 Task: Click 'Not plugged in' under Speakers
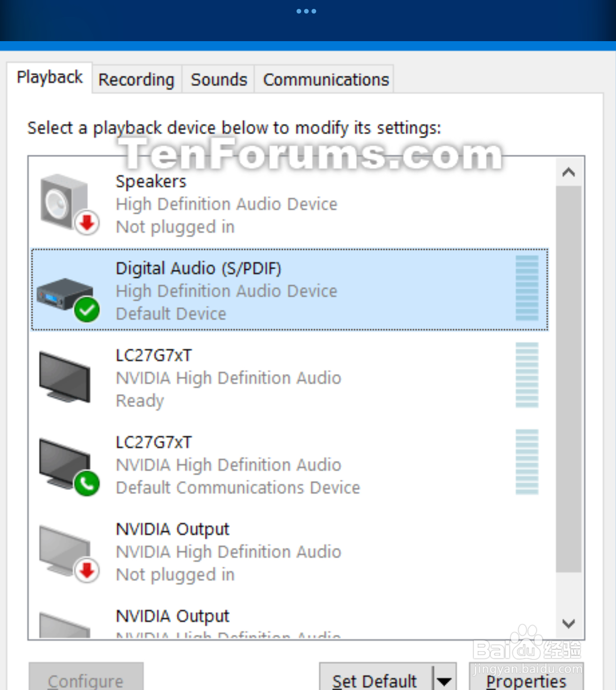[175, 227]
